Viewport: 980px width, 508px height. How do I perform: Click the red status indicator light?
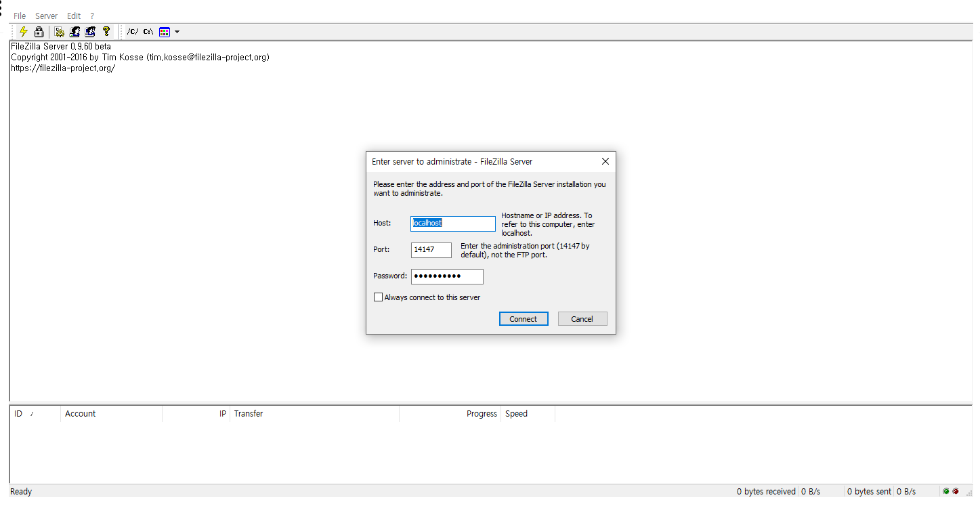point(956,492)
